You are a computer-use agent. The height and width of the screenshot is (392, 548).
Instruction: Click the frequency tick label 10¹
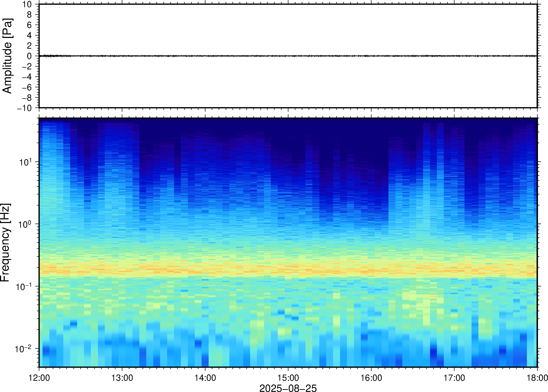coord(26,162)
